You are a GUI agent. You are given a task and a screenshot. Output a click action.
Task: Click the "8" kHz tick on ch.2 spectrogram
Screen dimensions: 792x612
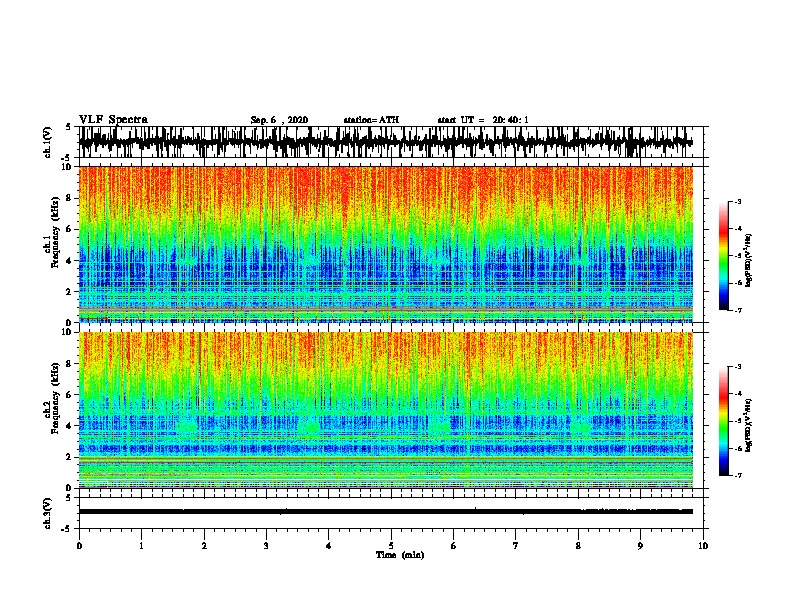click(x=69, y=364)
